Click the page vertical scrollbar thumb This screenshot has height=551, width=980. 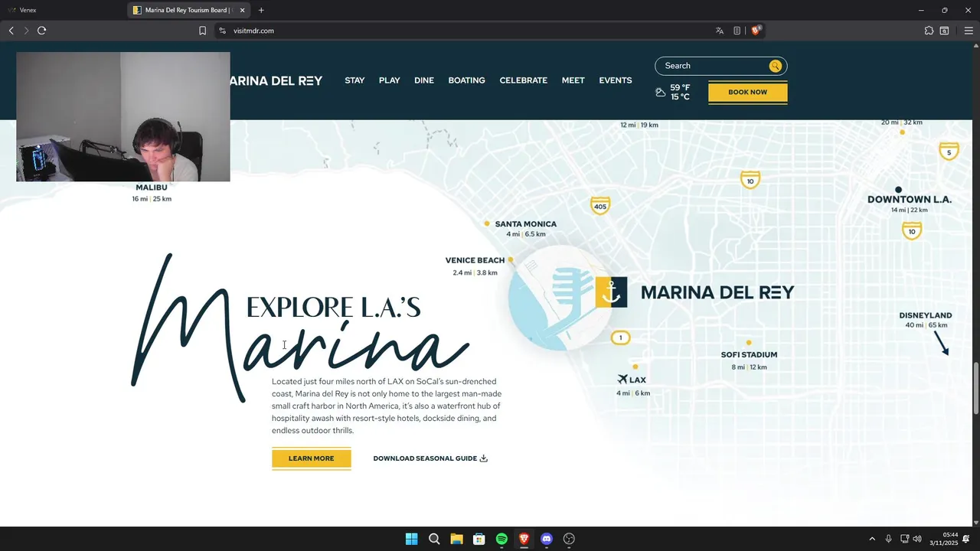point(975,389)
